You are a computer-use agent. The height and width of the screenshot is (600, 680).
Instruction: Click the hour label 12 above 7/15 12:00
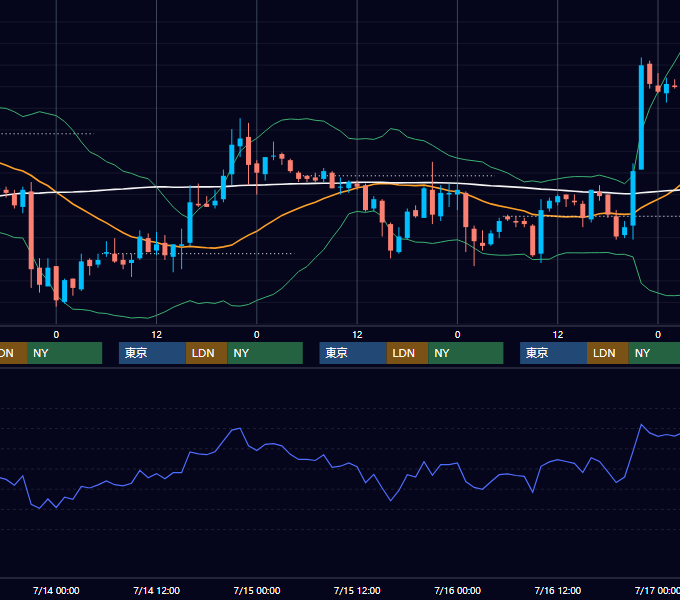pos(357,335)
